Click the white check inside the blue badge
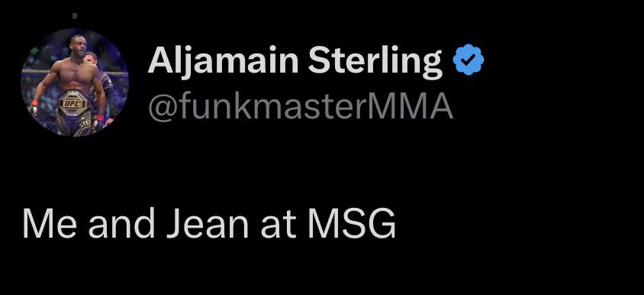The height and width of the screenshot is (295, 644). [x=469, y=60]
